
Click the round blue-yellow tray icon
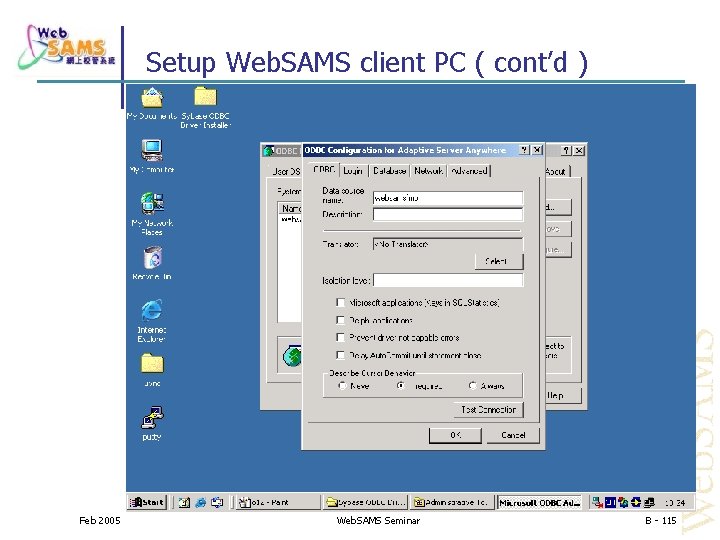(636, 502)
